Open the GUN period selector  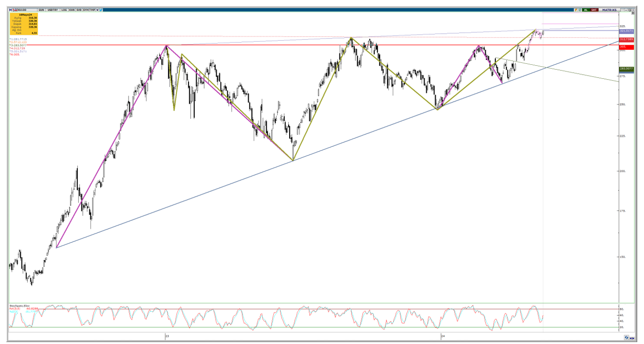click(41, 10)
